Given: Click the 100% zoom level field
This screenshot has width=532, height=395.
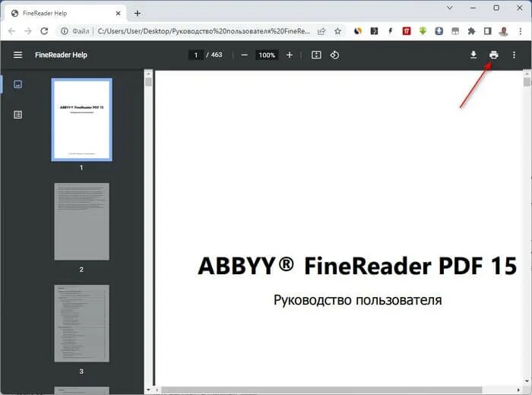Looking at the screenshot, I should 267,55.
